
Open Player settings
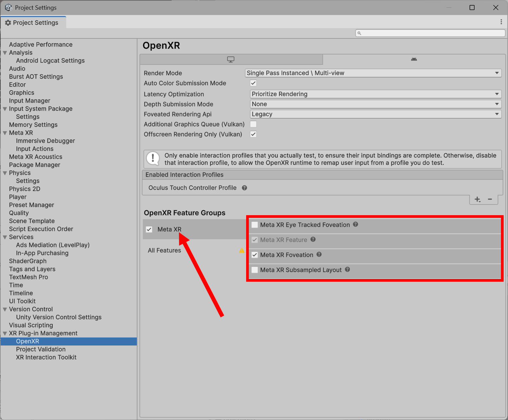pos(18,197)
